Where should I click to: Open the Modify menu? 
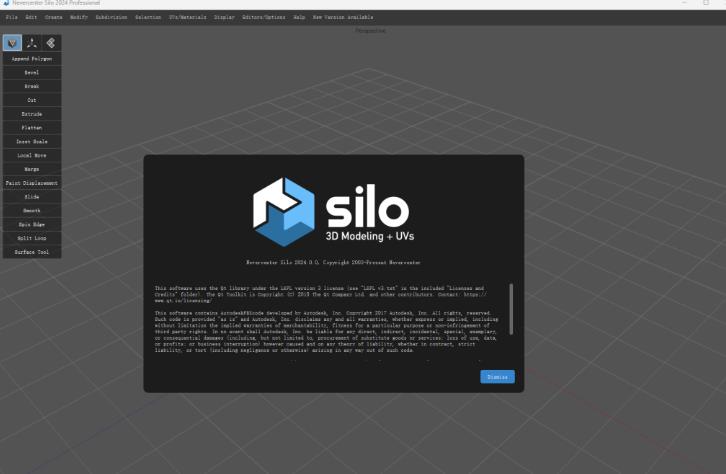(79, 17)
